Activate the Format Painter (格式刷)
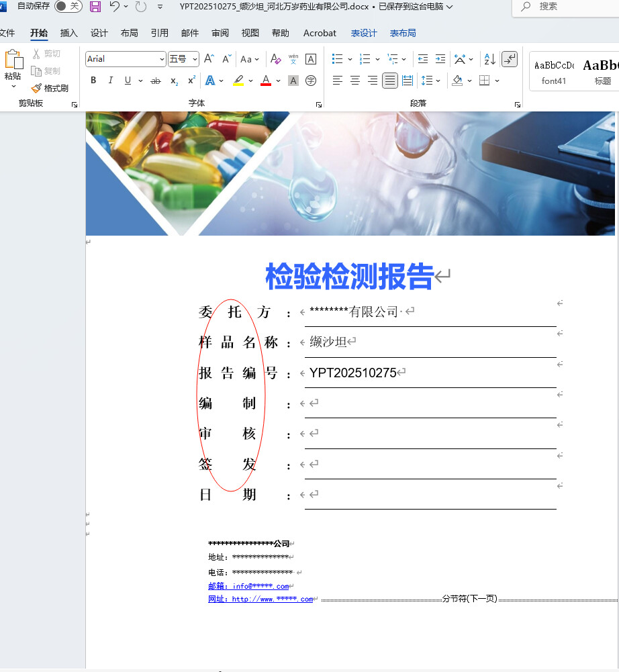This screenshot has width=619, height=672. click(x=50, y=89)
